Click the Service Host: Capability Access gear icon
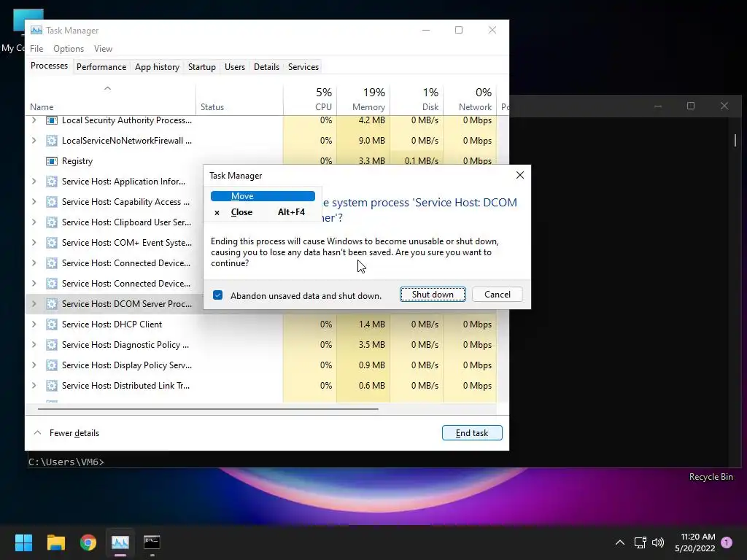Image resolution: width=747 pixels, height=560 pixels. [x=52, y=202]
